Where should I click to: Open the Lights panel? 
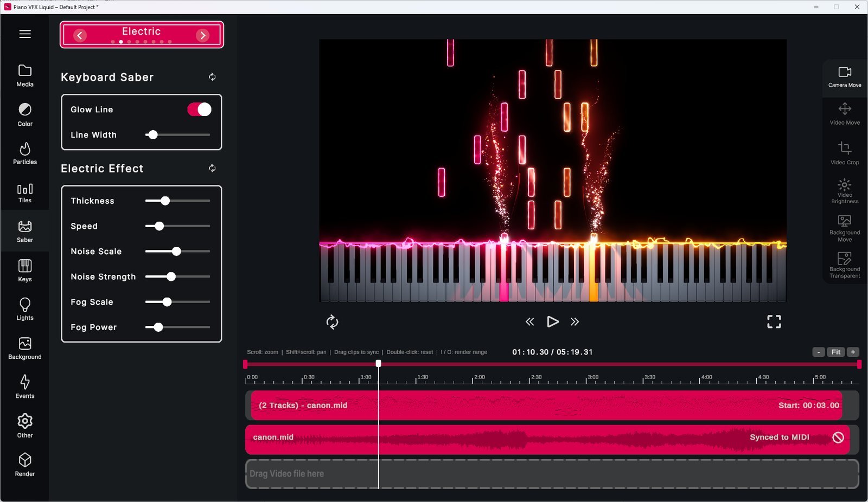pos(25,310)
